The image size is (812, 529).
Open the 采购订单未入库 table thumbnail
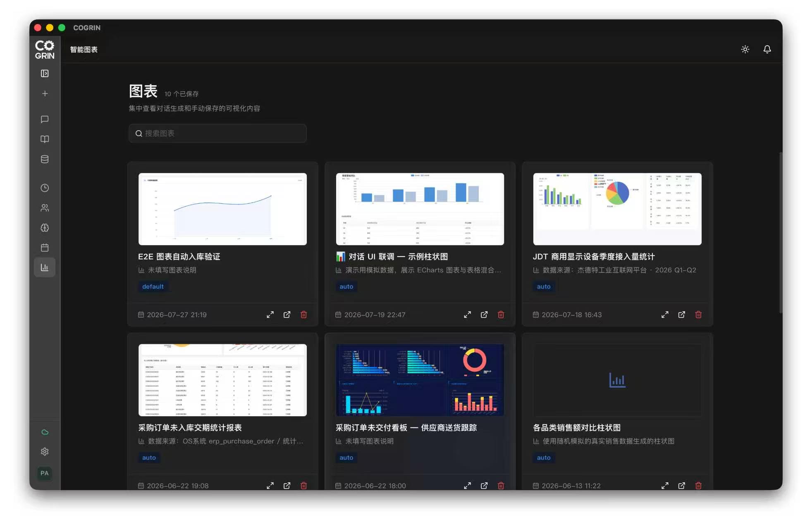(222, 380)
